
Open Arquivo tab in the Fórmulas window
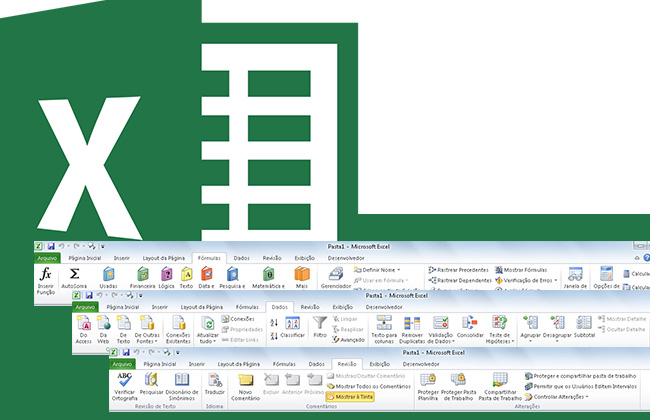click(x=47, y=258)
